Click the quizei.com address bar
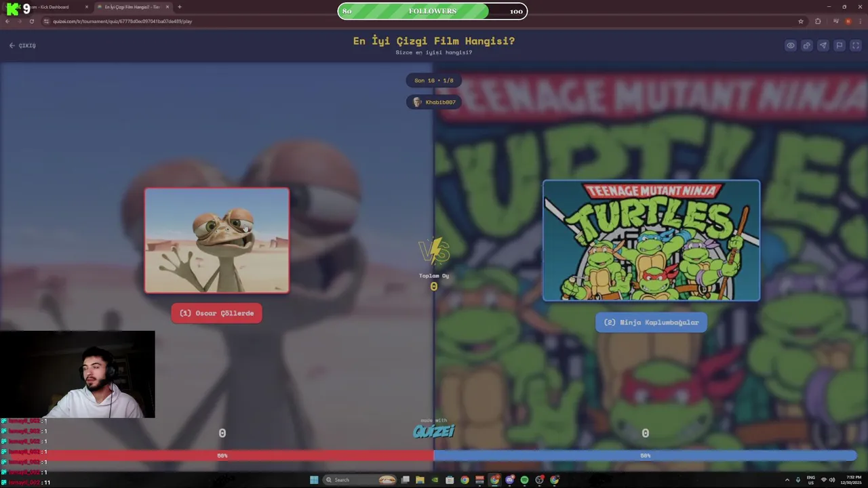 point(424,21)
